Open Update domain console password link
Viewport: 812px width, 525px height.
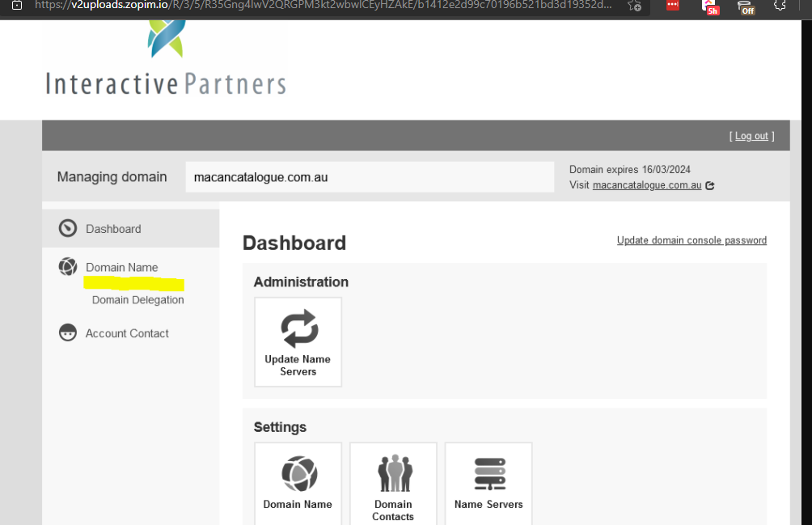(691, 240)
